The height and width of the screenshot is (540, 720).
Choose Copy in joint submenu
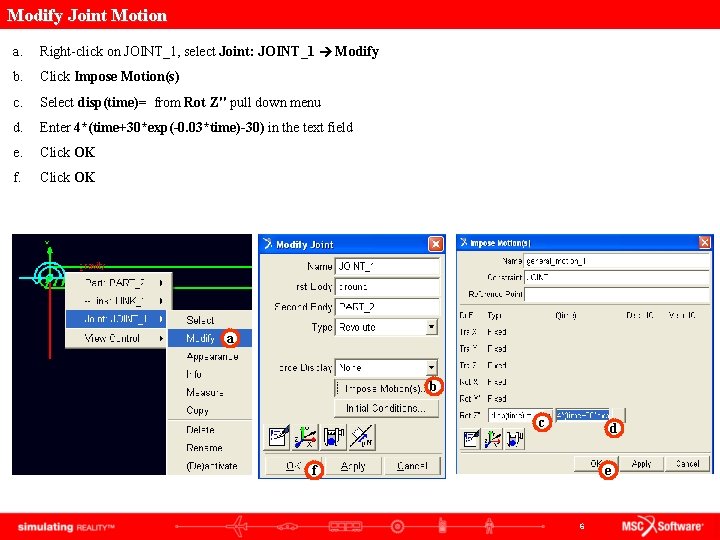210,411
